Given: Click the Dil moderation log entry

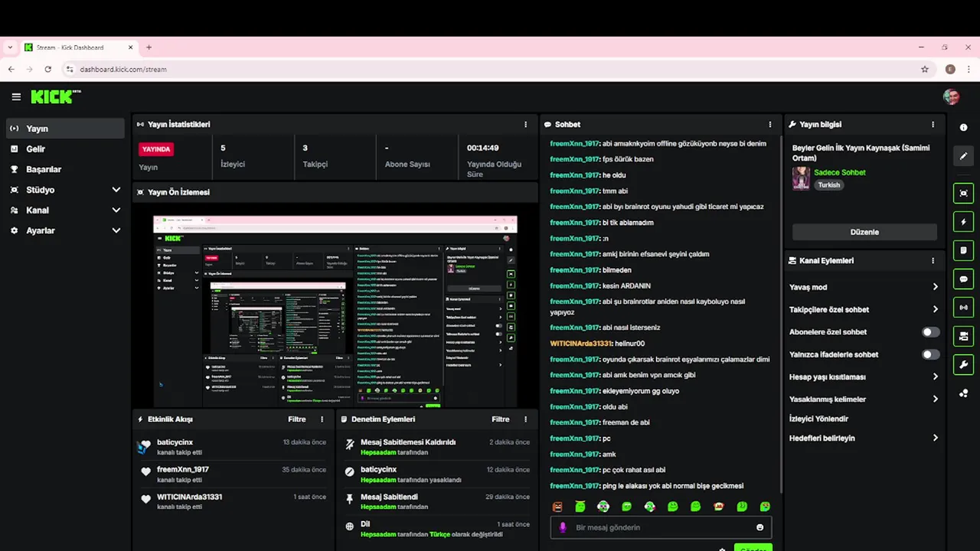Looking at the screenshot, I should 437,529.
